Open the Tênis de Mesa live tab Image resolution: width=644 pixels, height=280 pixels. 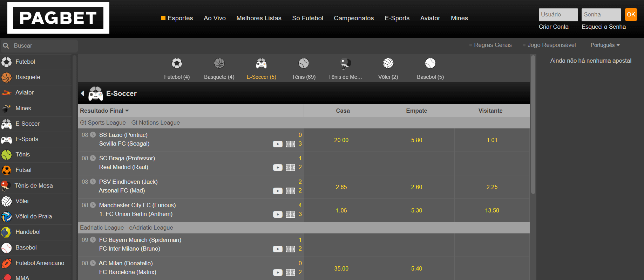pyautogui.click(x=345, y=69)
